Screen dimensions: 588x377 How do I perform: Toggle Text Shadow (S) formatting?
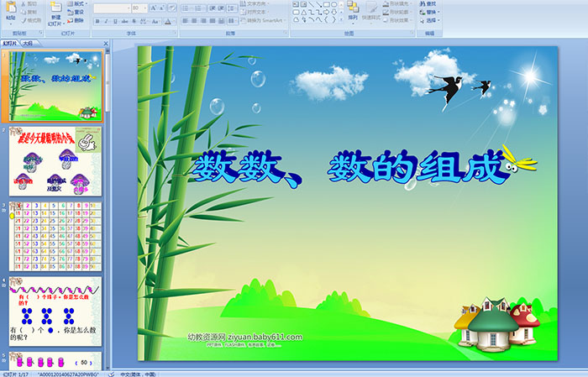[134, 21]
